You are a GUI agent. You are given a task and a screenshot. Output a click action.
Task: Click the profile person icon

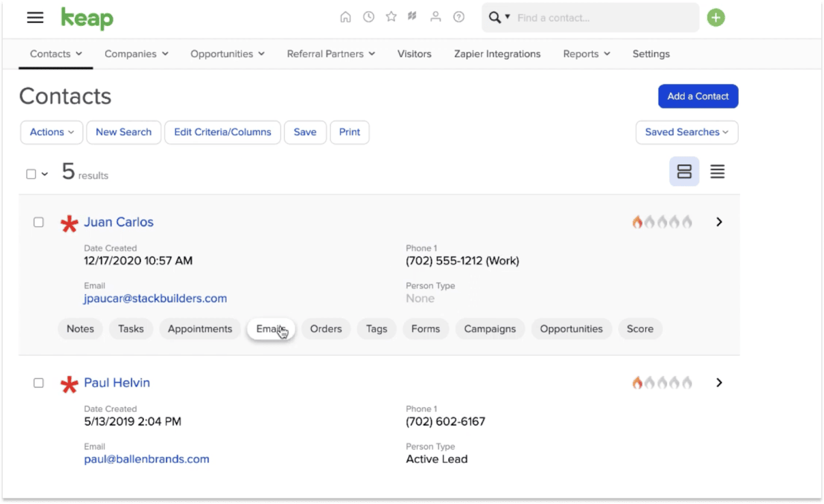435,16
